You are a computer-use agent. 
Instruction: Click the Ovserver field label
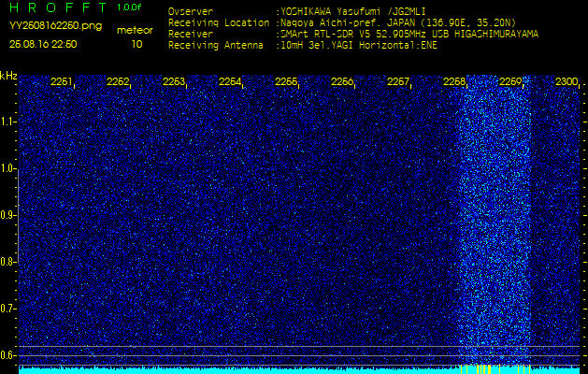(191, 11)
